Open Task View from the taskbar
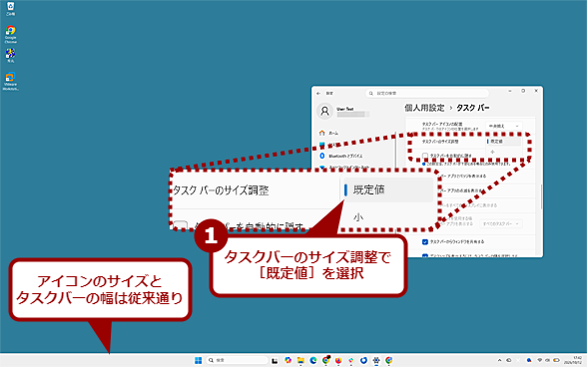 275,360
